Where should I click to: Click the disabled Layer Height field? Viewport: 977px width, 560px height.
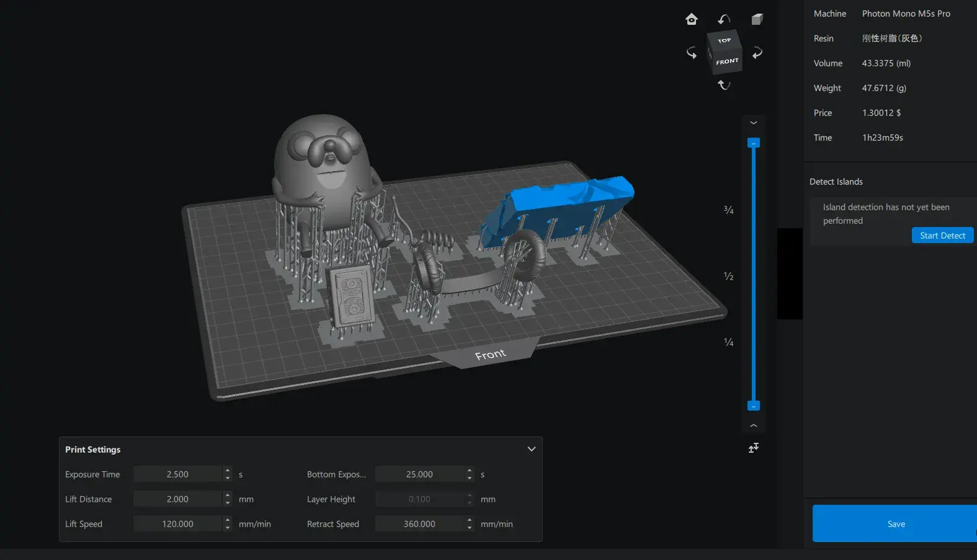click(419, 499)
